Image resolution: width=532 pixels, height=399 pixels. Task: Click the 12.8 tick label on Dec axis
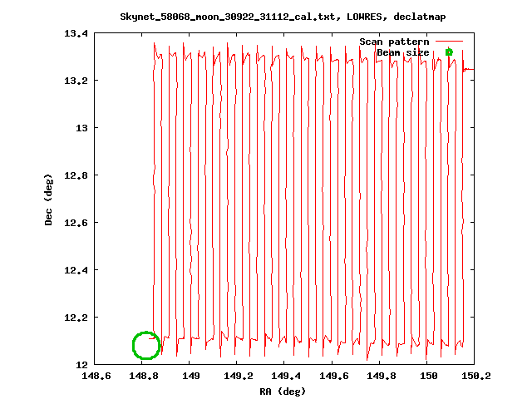(x=79, y=175)
